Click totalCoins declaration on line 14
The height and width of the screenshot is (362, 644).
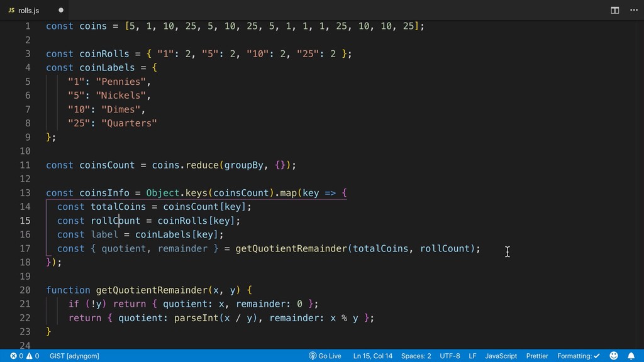click(x=118, y=207)
